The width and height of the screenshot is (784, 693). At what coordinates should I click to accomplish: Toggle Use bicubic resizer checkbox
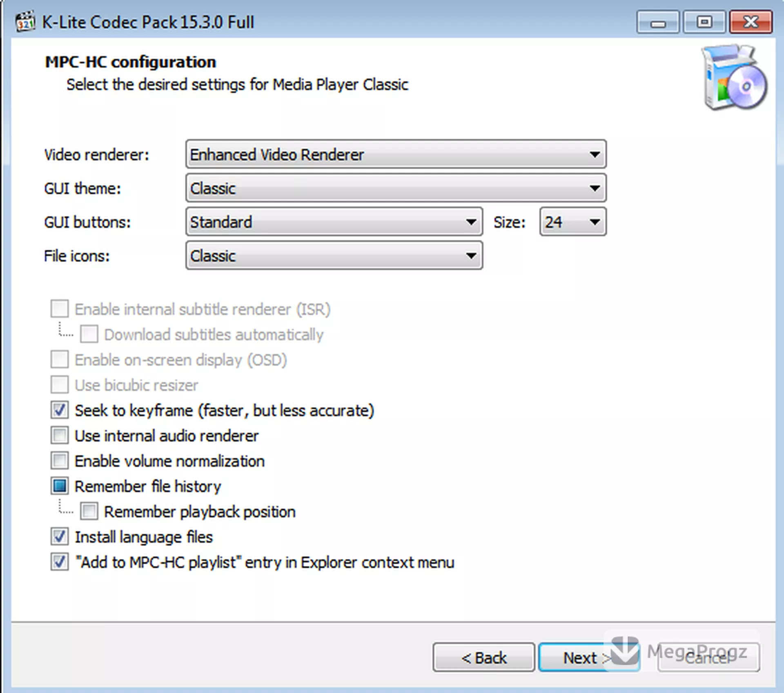[x=60, y=385]
